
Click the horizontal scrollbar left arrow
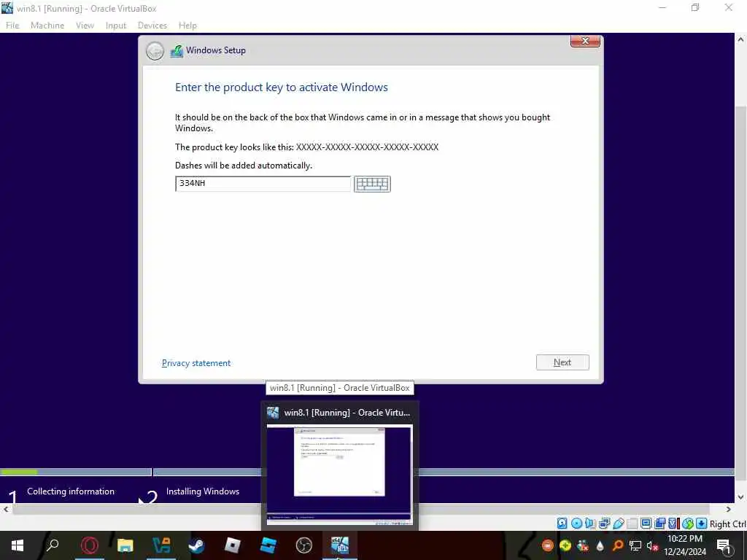(6, 510)
